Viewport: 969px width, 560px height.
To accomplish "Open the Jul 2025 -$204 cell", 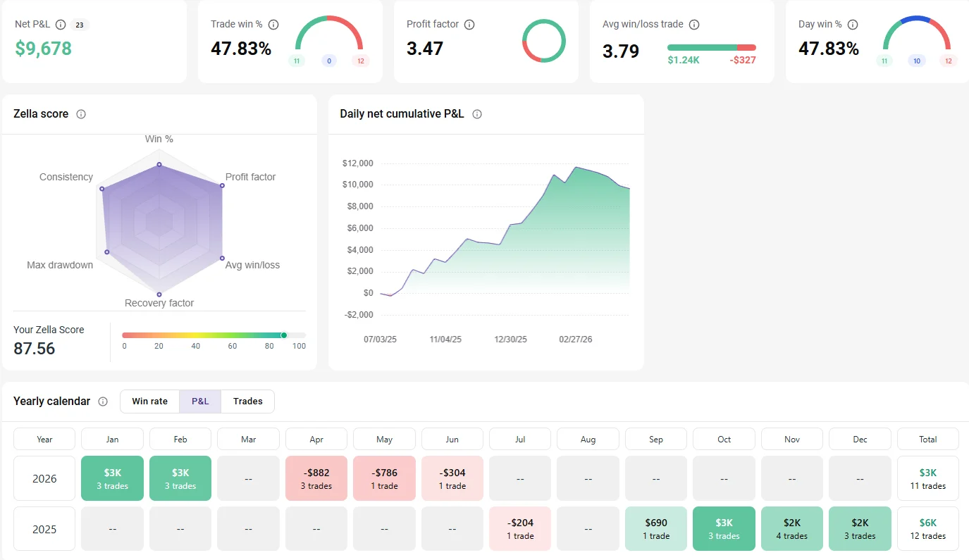I will tap(520, 529).
